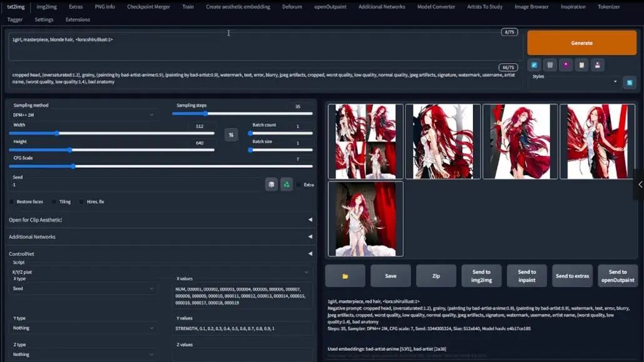Click the Y values STRENGTH field
The image size is (644, 362).
tap(243, 328)
